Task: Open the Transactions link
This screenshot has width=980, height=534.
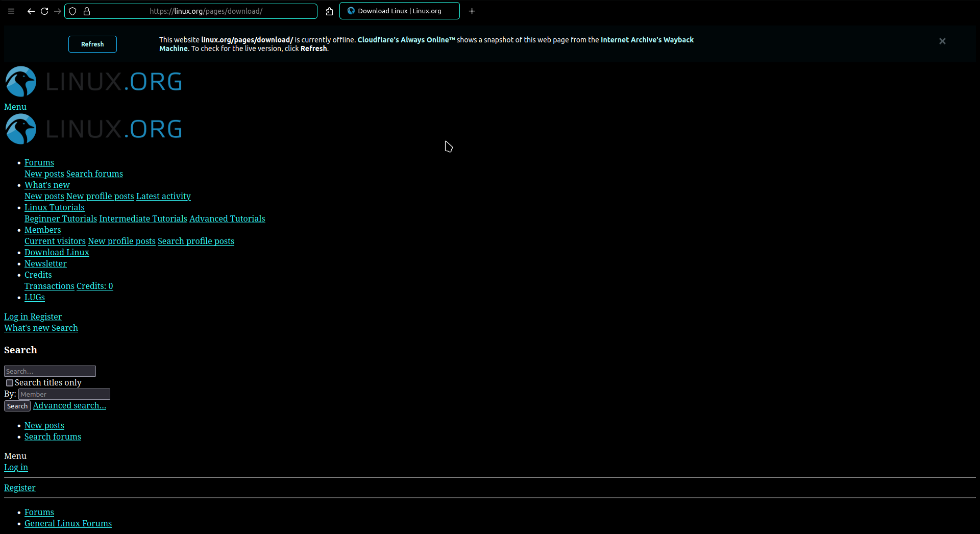Action: [x=50, y=286]
